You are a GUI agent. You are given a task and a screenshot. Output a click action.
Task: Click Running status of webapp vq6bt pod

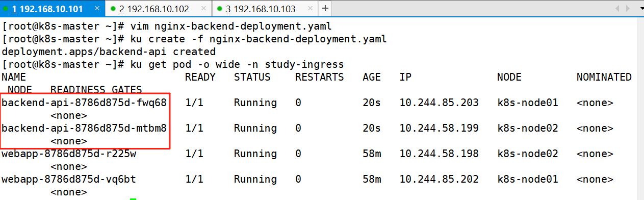click(x=255, y=179)
